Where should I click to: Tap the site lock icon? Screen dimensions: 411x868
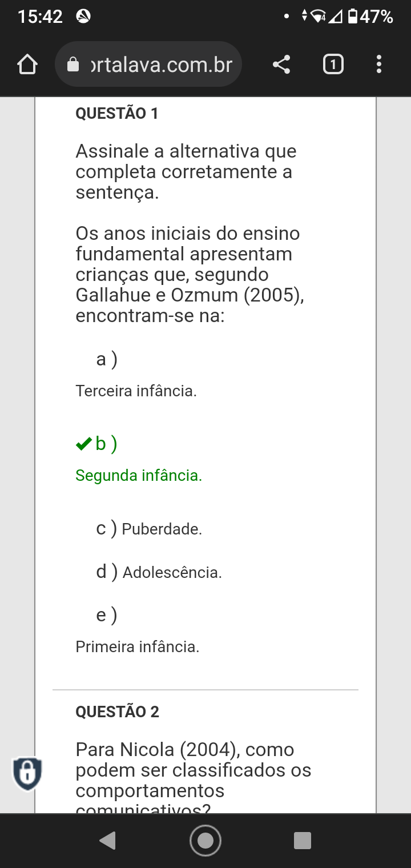point(73,65)
